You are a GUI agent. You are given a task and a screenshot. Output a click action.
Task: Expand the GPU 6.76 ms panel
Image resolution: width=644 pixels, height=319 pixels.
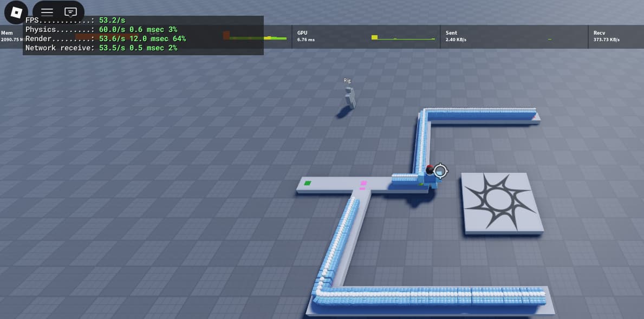pyautogui.click(x=306, y=36)
